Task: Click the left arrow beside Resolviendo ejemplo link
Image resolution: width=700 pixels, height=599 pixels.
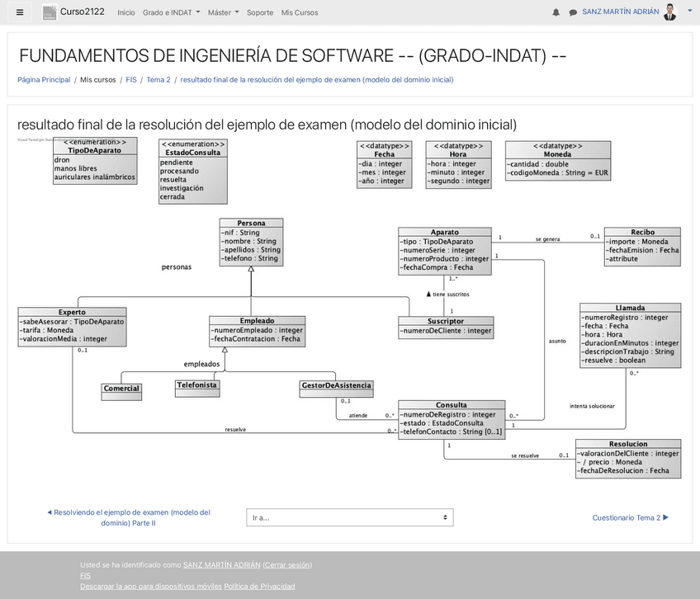Action: pos(49,512)
